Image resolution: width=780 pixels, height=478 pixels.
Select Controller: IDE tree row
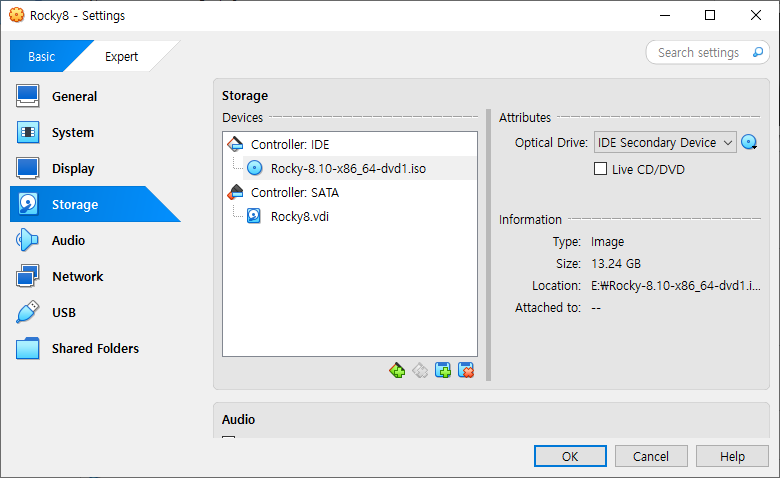coord(350,144)
